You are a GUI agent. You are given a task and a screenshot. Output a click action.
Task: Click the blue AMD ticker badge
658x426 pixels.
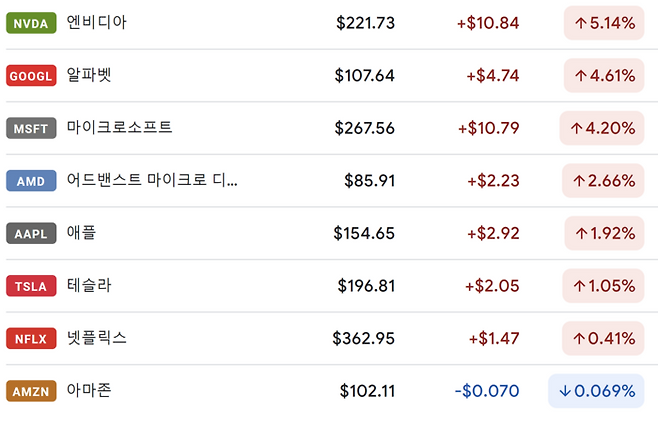point(31,181)
